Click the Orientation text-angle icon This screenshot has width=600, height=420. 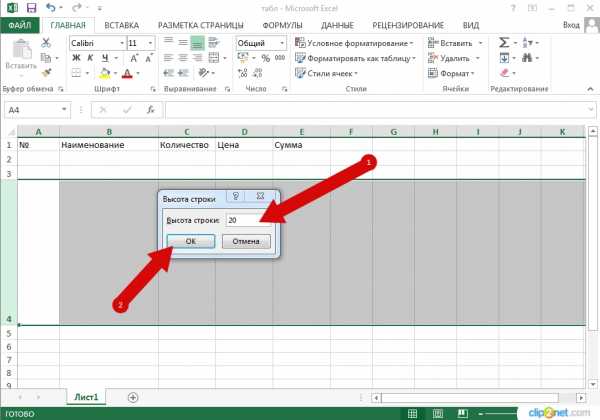(204, 73)
